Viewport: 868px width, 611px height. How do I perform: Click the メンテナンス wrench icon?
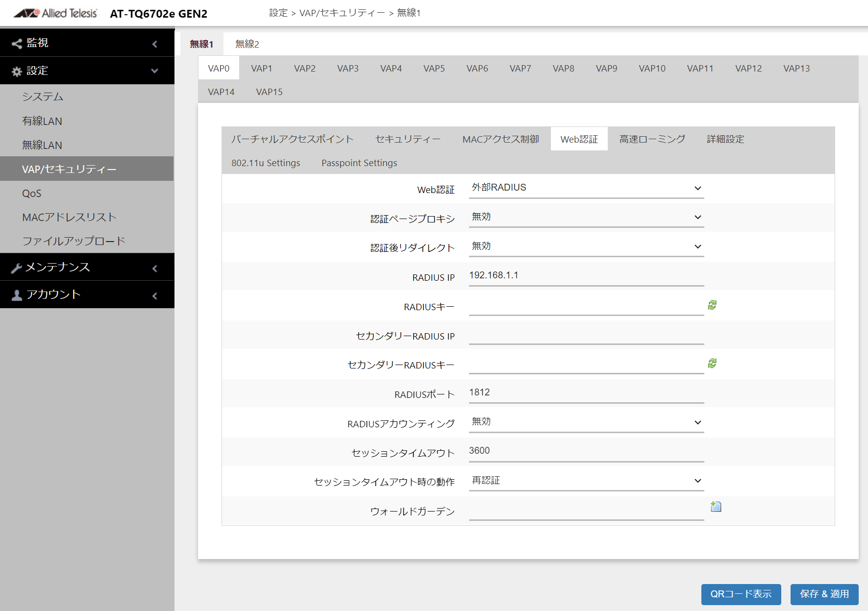click(17, 268)
